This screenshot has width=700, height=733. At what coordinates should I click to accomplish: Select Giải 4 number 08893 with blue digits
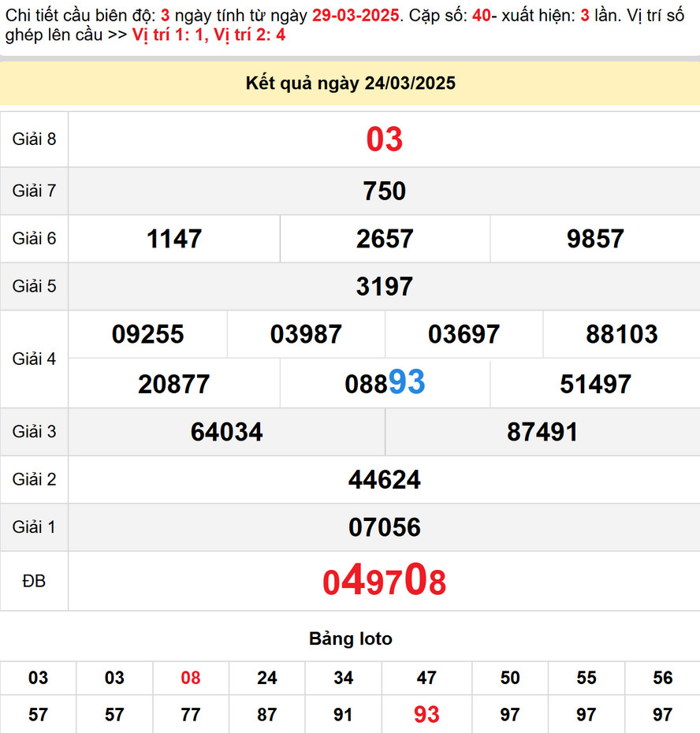[x=384, y=383]
